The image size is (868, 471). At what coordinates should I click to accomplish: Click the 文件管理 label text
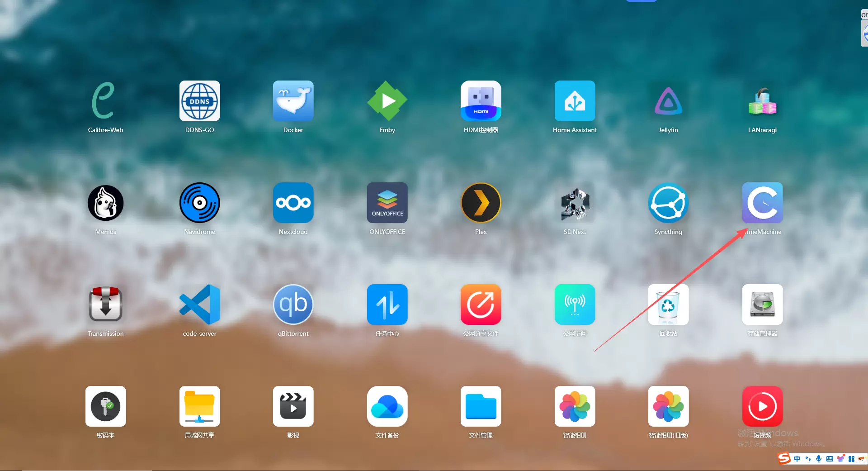481,435
